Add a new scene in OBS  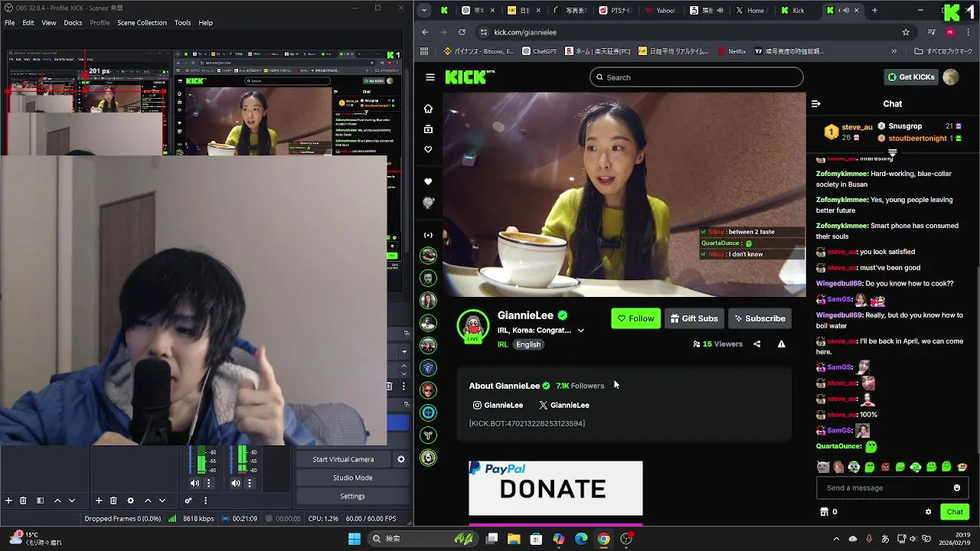click(8, 500)
